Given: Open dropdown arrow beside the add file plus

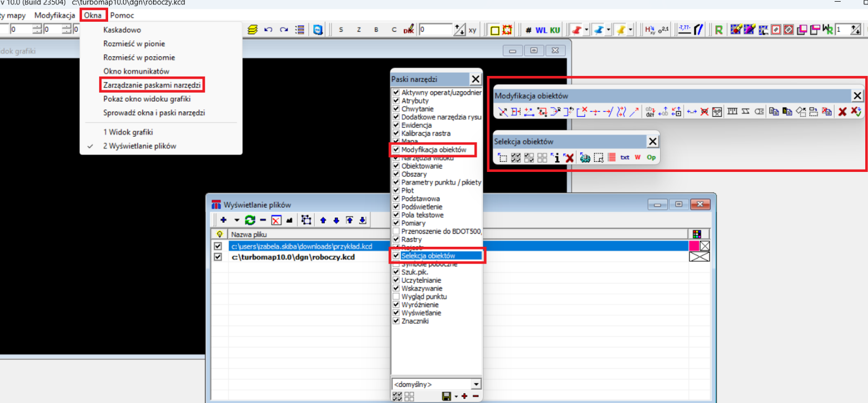Looking at the screenshot, I should pyautogui.click(x=236, y=220).
